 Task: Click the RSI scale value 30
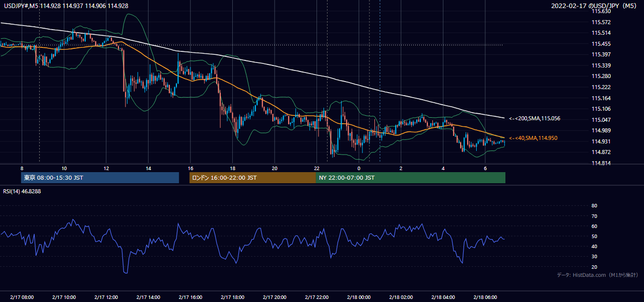click(x=594, y=257)
